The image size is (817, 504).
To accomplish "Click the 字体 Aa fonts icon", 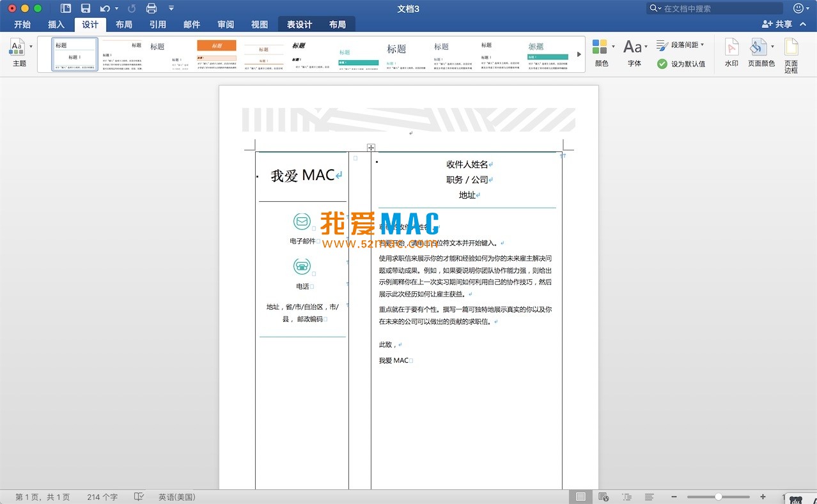I will coord(632,47).
